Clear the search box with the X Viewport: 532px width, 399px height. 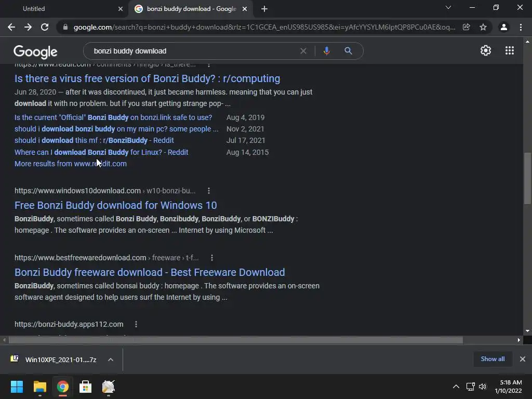303,51
